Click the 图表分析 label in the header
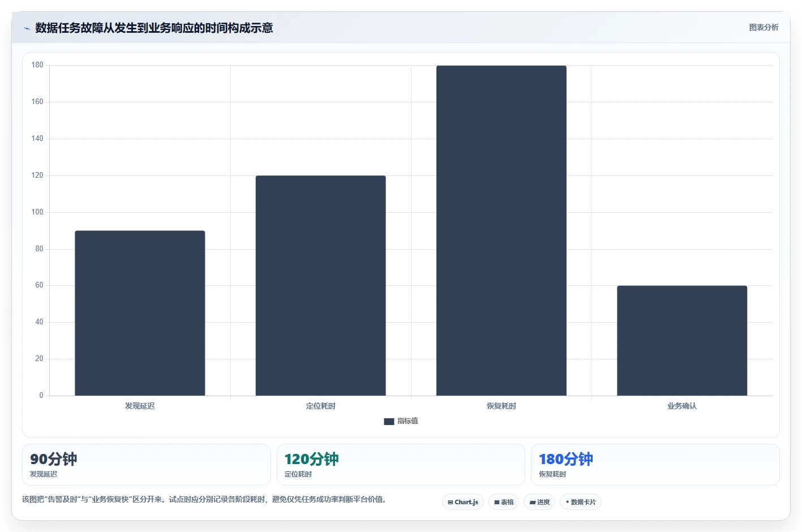Screen dimensions: 802x532 pos(764,27)
